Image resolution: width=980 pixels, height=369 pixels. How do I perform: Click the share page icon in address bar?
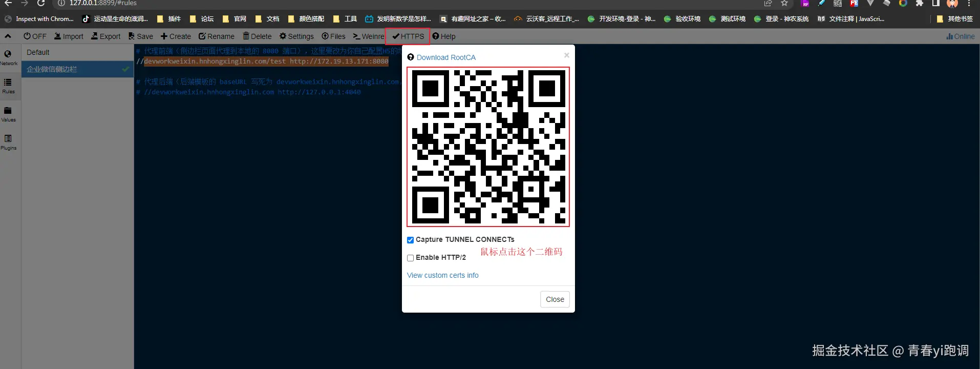(x=768, y=3)
